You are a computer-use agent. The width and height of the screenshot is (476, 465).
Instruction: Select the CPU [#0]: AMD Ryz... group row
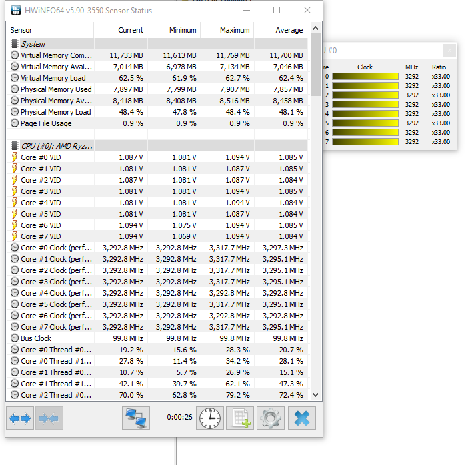pos(157,146)
